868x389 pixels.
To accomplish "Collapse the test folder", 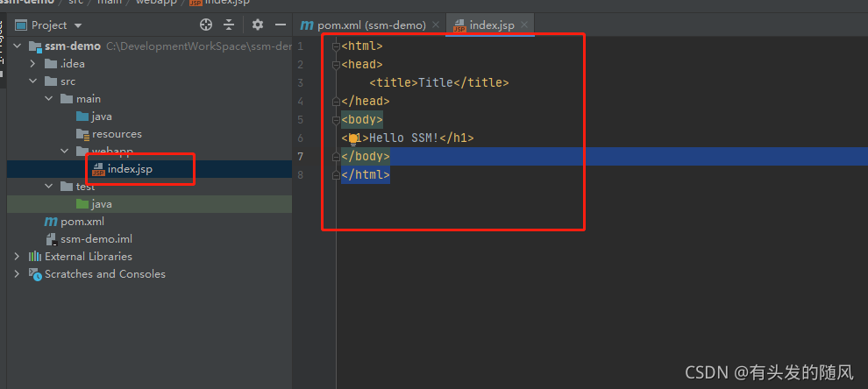I will click(49, 187).
